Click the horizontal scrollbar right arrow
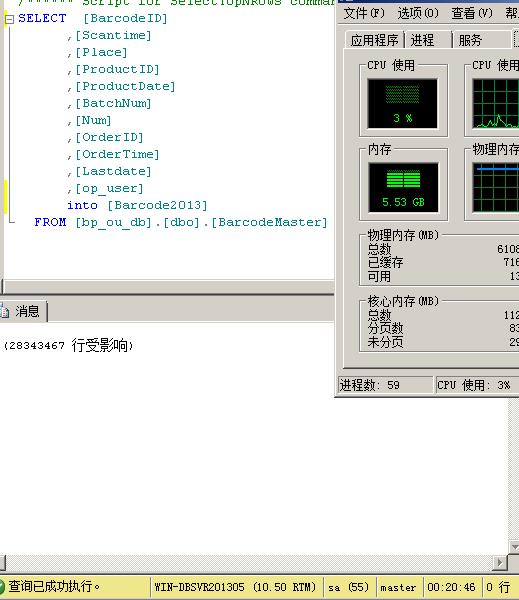 coord(499,562)
